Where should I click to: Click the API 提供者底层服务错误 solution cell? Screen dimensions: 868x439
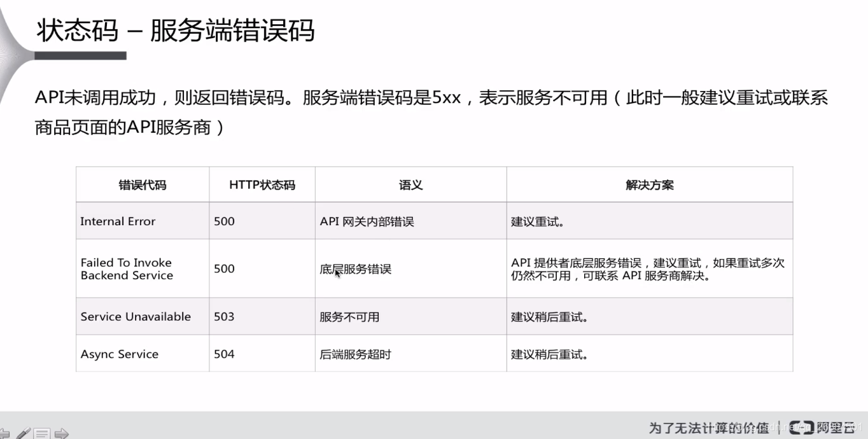click(650, 268)
